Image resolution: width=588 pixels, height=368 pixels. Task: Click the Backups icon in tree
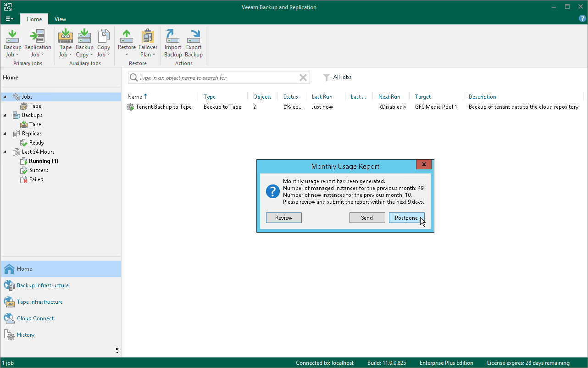click(x=16, y=115)
